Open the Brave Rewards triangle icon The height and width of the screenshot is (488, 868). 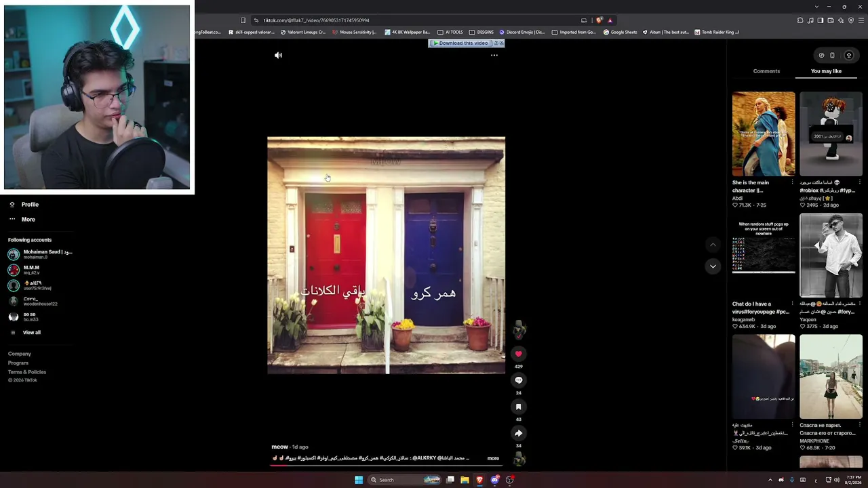click(x=610, y=20)
